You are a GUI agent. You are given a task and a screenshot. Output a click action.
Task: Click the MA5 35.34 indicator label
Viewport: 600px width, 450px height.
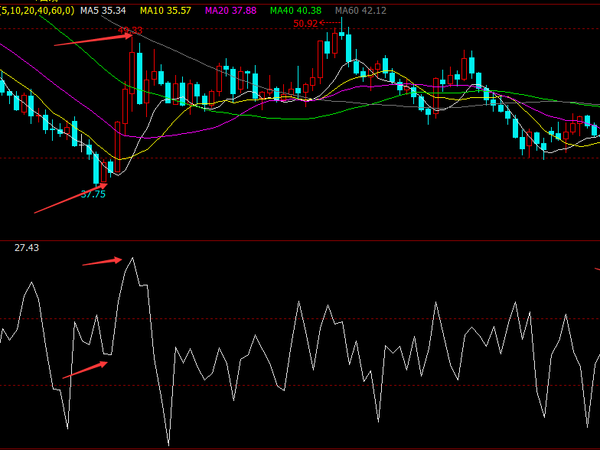click(102, 10)
